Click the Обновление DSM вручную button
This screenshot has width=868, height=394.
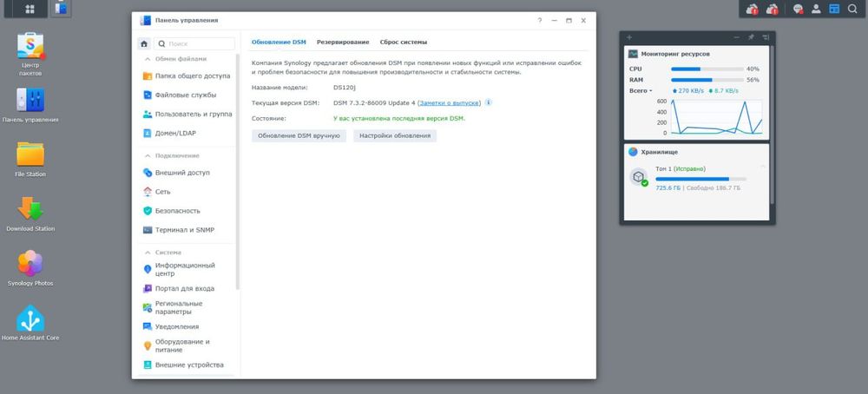tap(299, 135)
